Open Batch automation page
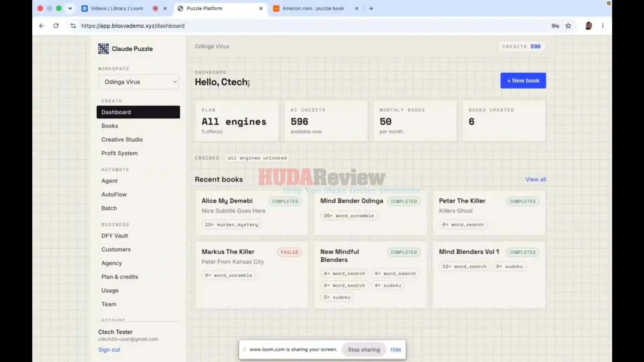The image size is (644, 362). click(x=109, y=208)
